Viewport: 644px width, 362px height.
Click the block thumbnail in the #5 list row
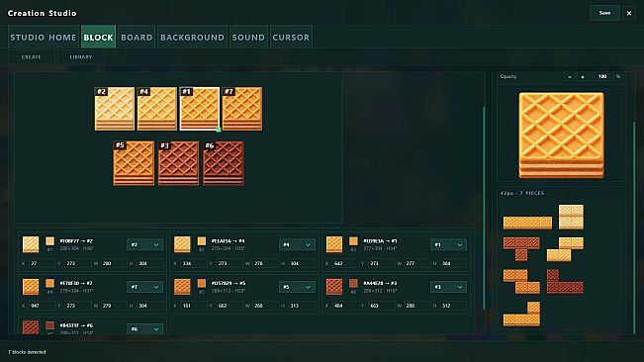click(182, 287)
